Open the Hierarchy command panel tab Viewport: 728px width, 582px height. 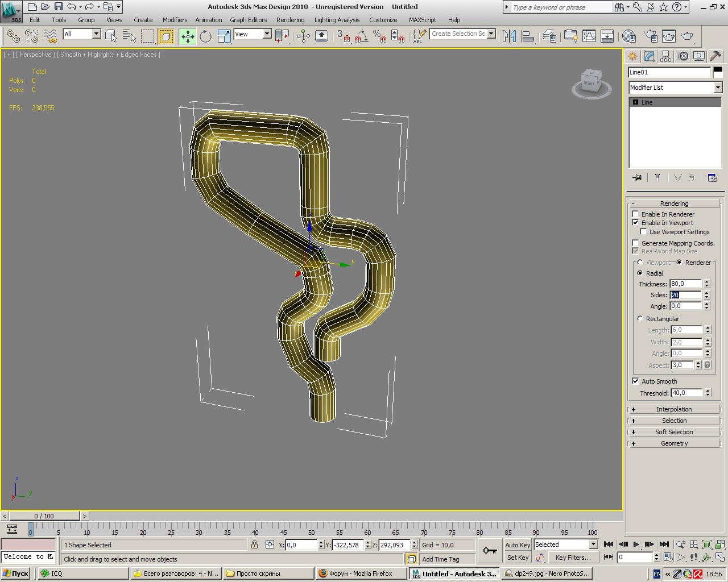[666, 56]
